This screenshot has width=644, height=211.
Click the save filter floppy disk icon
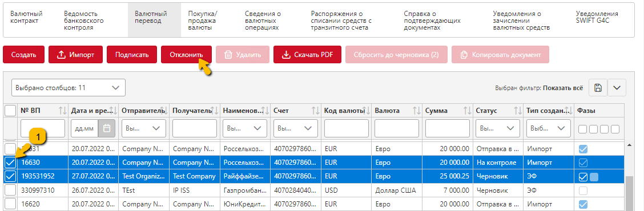coord(598,87)
